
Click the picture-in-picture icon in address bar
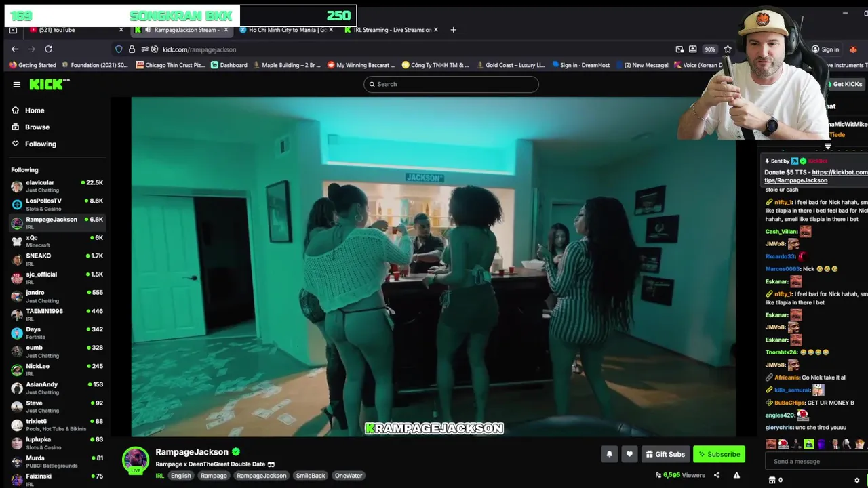point(679,49)
